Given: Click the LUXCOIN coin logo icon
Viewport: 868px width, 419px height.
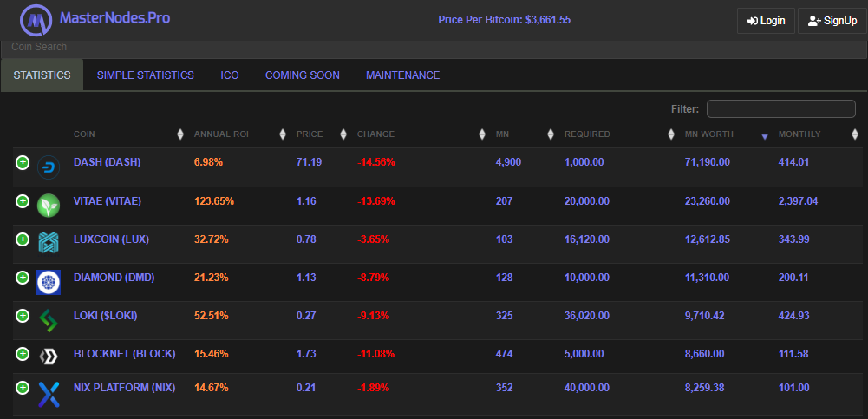Looking at the screenshot, I should point(49,244).
